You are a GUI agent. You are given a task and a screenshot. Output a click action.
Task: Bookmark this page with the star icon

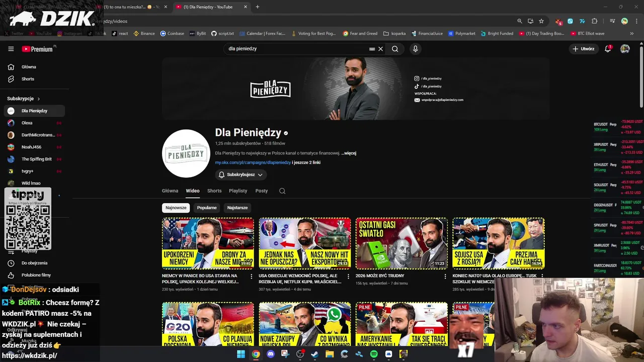pos(541,21)
